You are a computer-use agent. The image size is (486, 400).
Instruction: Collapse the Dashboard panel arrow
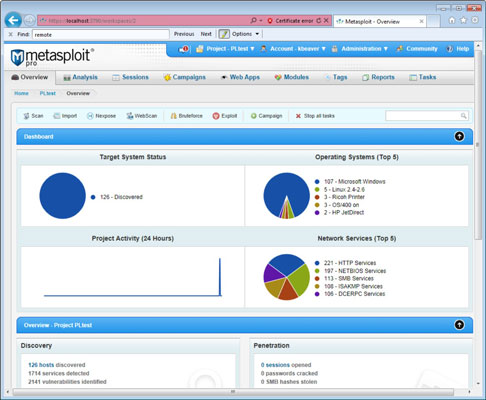pos(459,136)
